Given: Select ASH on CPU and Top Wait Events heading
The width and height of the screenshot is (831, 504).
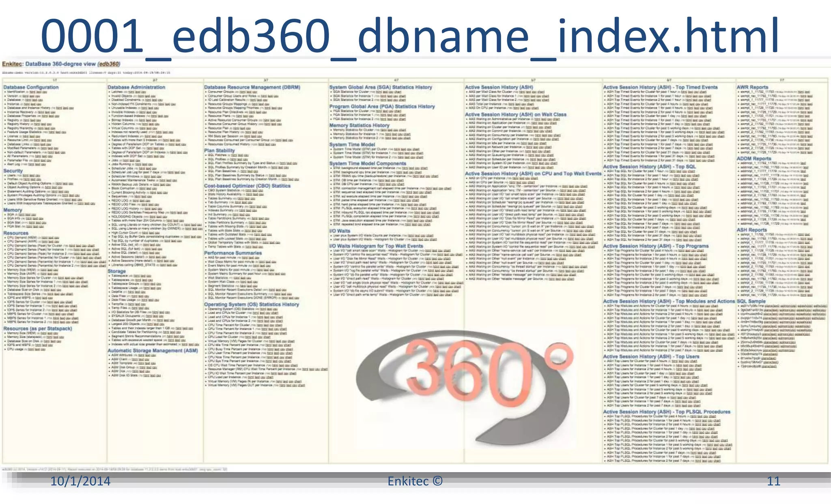Looking at the screenshot, I should click(x=533, y=174).
